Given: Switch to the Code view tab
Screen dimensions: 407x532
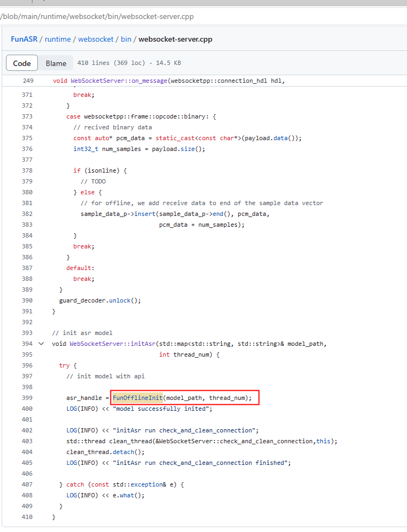Looking at the screenshot, I should (x=22, y=63).
